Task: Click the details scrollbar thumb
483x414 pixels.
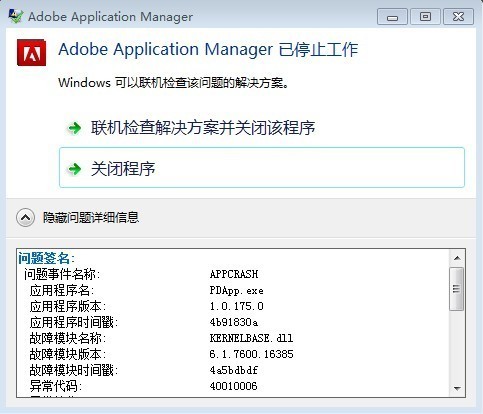Action: click(457, 289)
